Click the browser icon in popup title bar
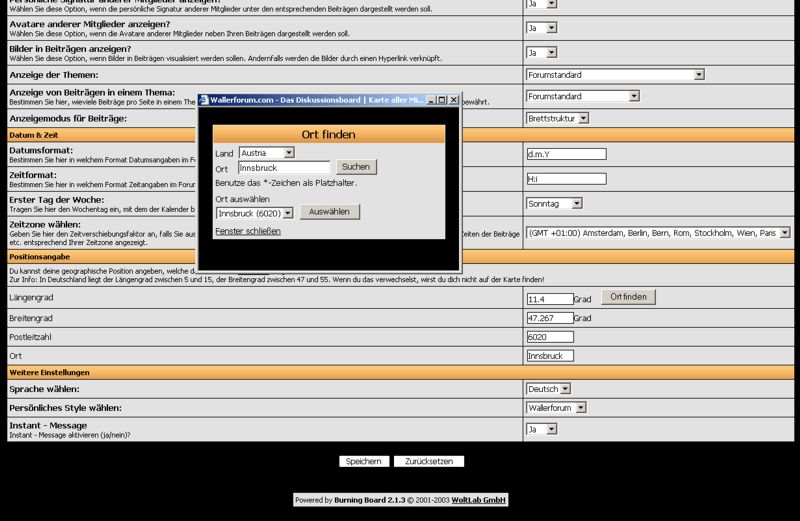 tap(204, 100)
